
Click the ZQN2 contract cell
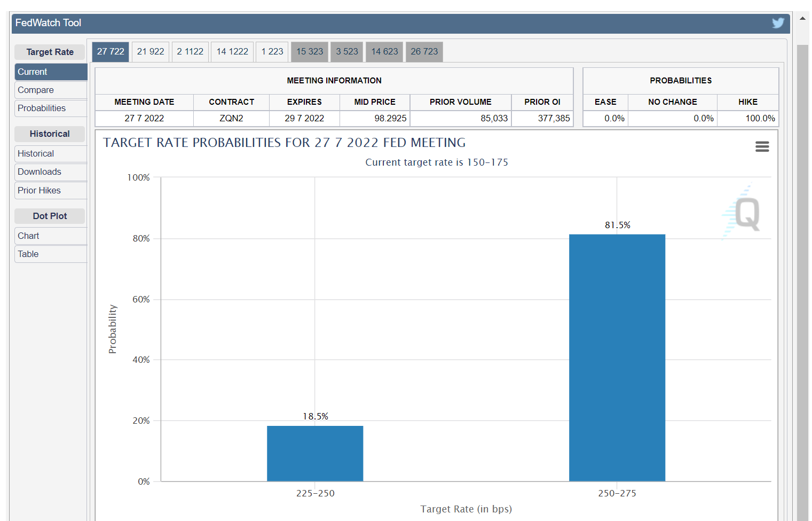coord(231,118)
